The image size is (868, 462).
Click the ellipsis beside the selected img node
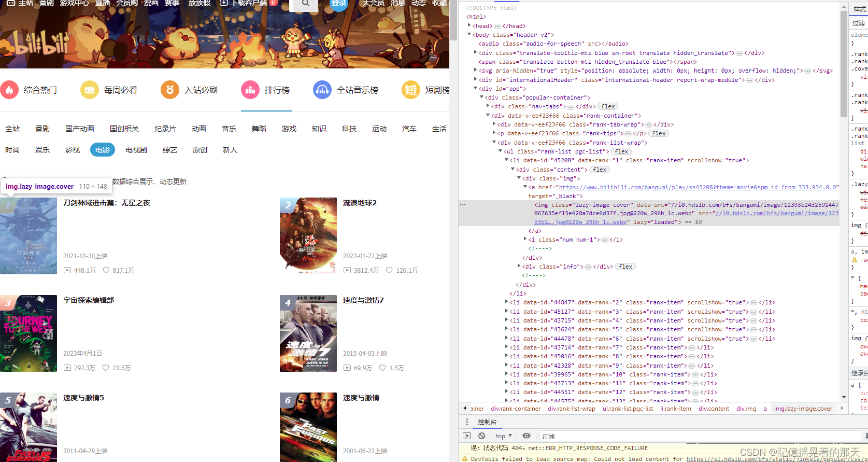point(462,205)
